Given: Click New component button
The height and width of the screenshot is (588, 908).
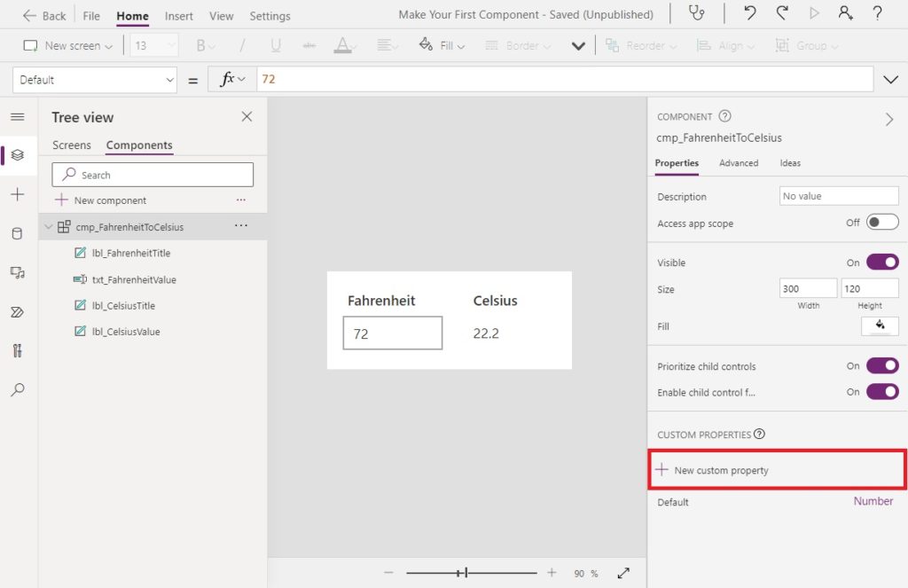Looking at the screenshot, I should coord(100,200).
